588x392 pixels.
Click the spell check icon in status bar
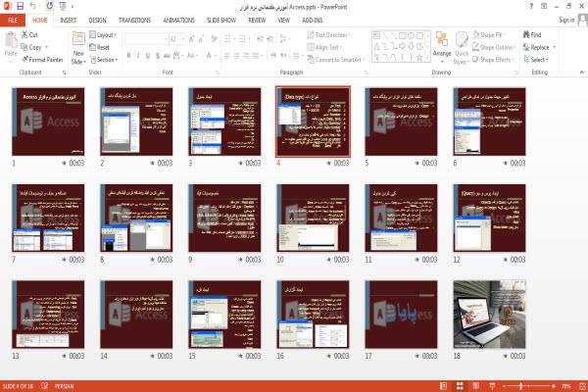(x=45, y=385)
